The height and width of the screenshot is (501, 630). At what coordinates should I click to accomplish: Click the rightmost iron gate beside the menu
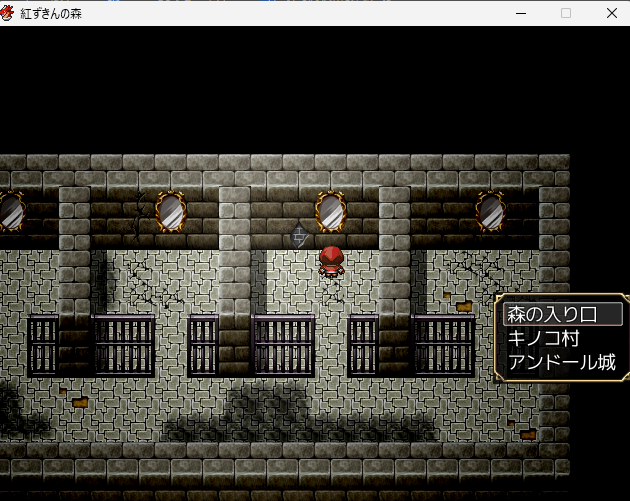[x=444, y=345]
